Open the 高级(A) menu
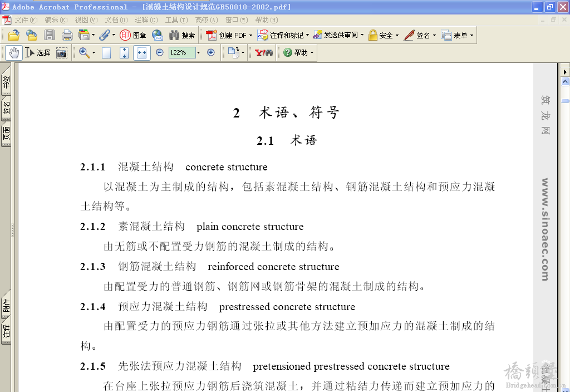Image resolution: width=570 pixels, height=392 pixels. [207, 20]
